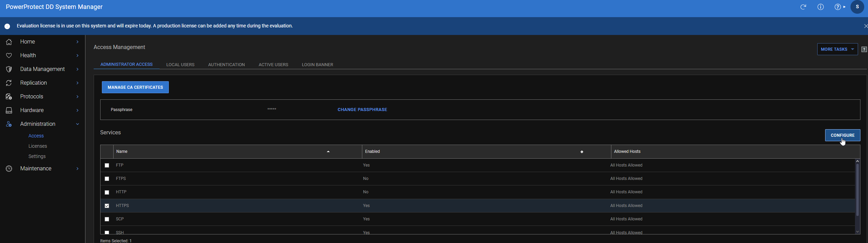Click the scroll up arrow of services table
The width and height of the screenshot is (868, 243).
pos(857,161)
